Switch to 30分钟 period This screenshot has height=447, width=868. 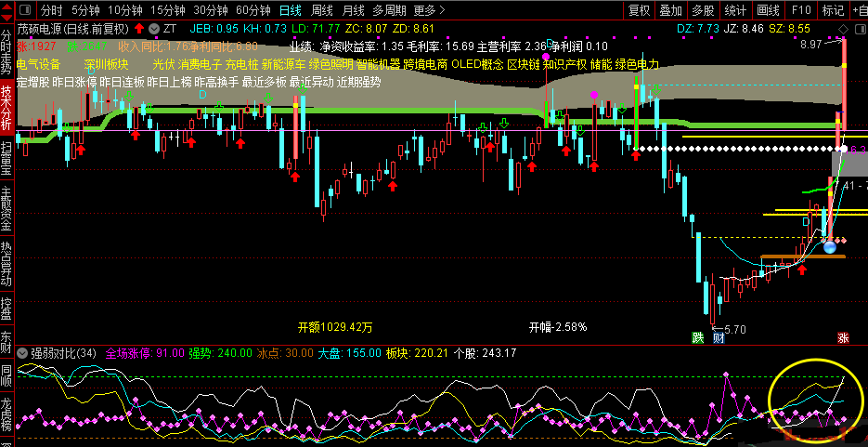(211, 10)
